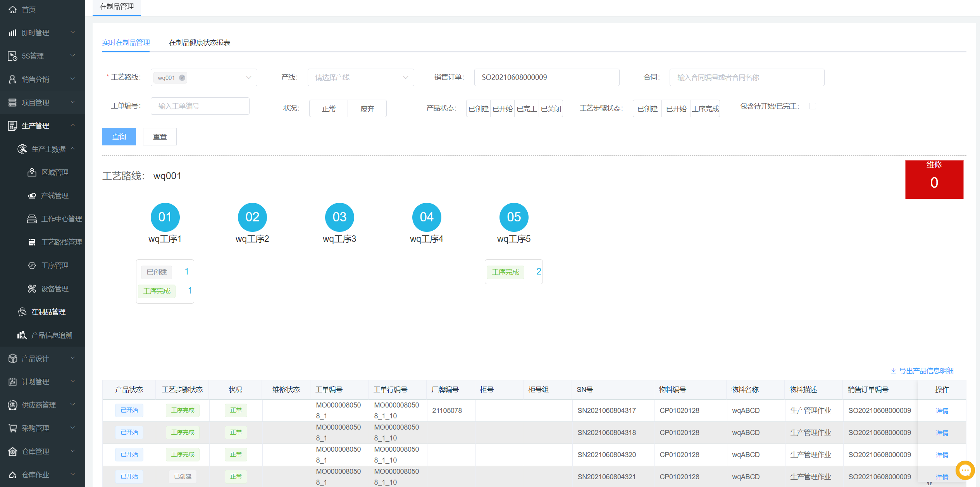
Task: Click the 5S管理 sidebar icon
Action: [x=12, y=56]
